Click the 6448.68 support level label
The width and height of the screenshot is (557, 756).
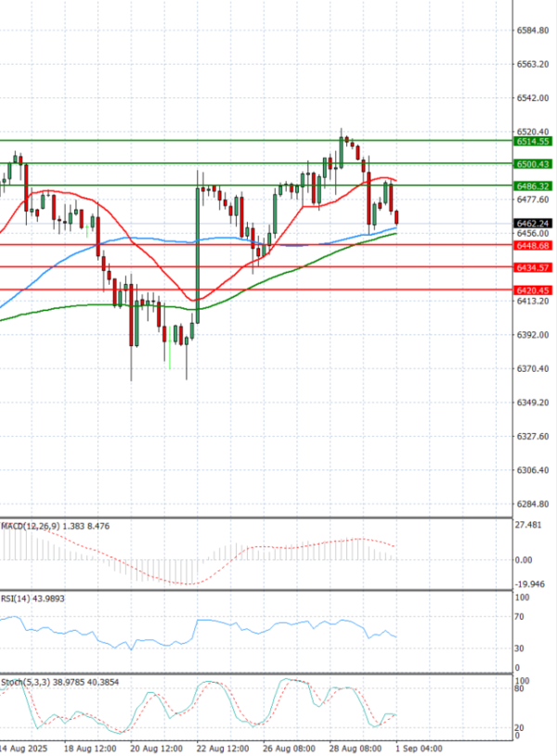tap(533, 246)
